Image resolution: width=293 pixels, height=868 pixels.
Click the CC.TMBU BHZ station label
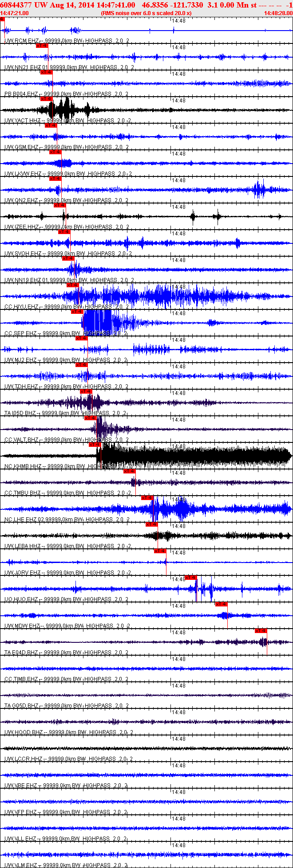click(x=23, y=493)
